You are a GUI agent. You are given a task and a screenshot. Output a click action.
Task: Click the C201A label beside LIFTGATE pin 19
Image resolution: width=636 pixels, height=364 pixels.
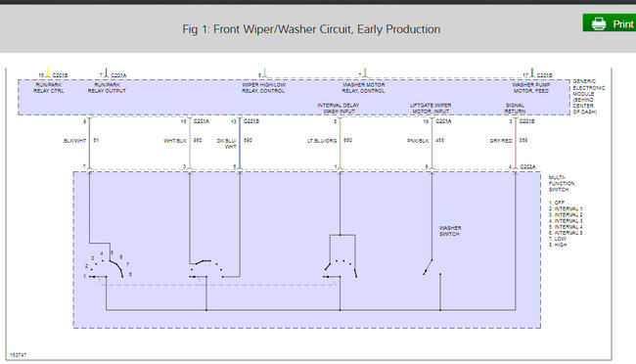pyautogui.click(x=443, y=121)
